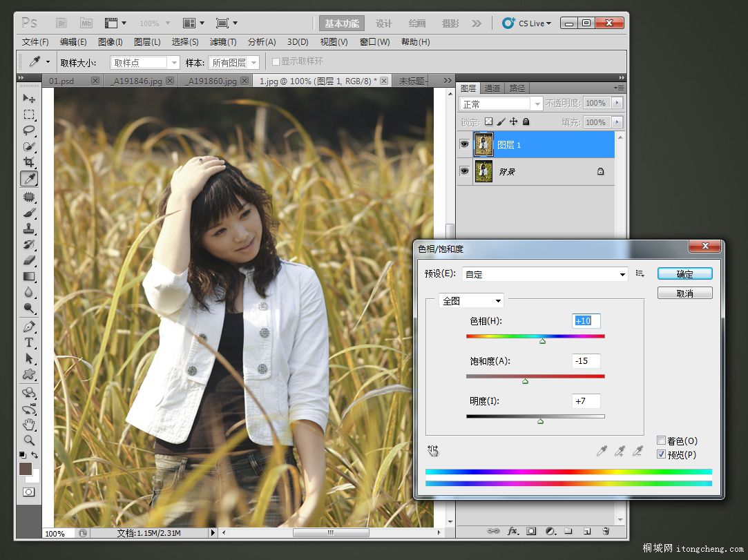The width and height of the screenshot is (748, 560).
Task: Select the Rectangular Marquee tool
Action: pos(29,115)
